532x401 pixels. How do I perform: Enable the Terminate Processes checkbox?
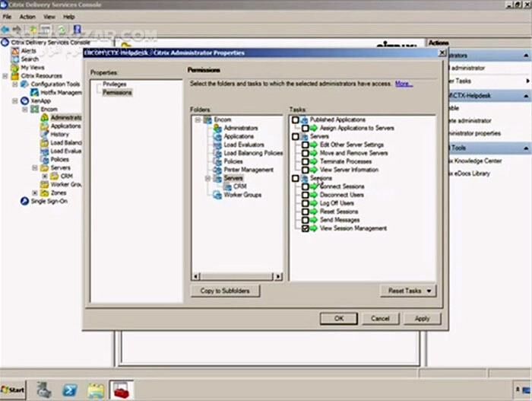(305, 161)
